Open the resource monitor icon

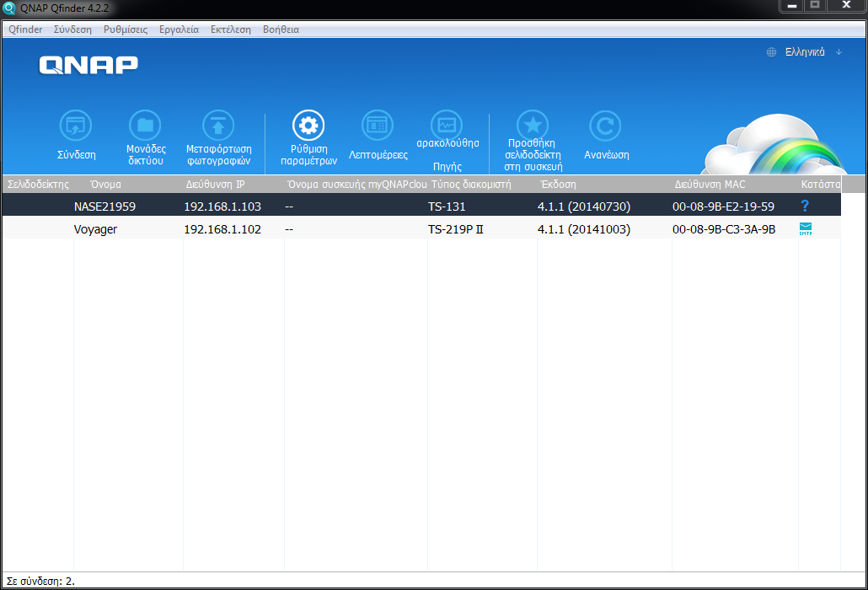[447, 126]
